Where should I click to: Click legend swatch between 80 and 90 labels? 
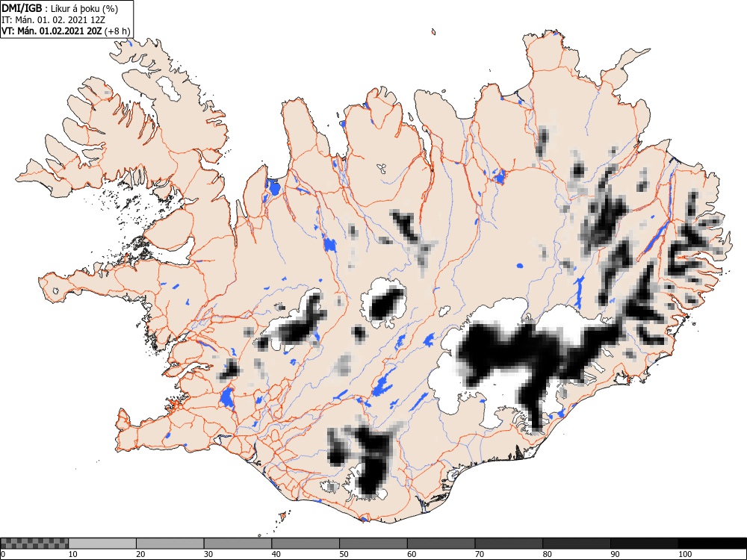pyautogui.click(x=576, y=544)
